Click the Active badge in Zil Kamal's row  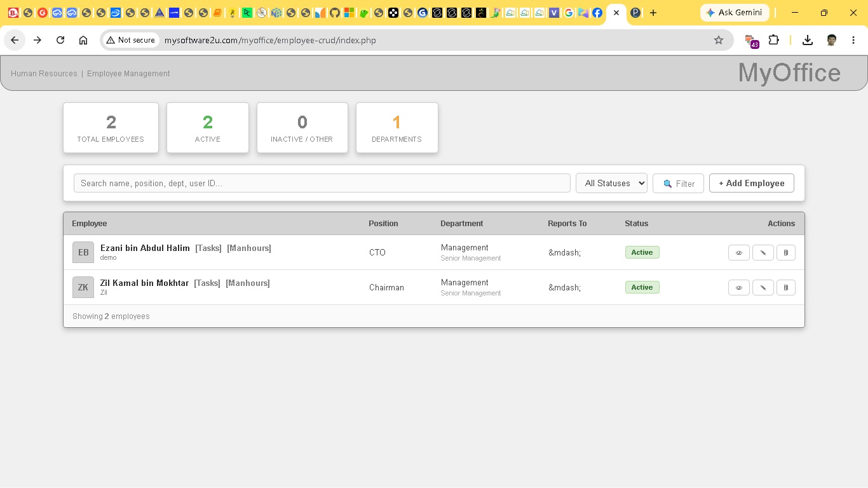(642, 287)
